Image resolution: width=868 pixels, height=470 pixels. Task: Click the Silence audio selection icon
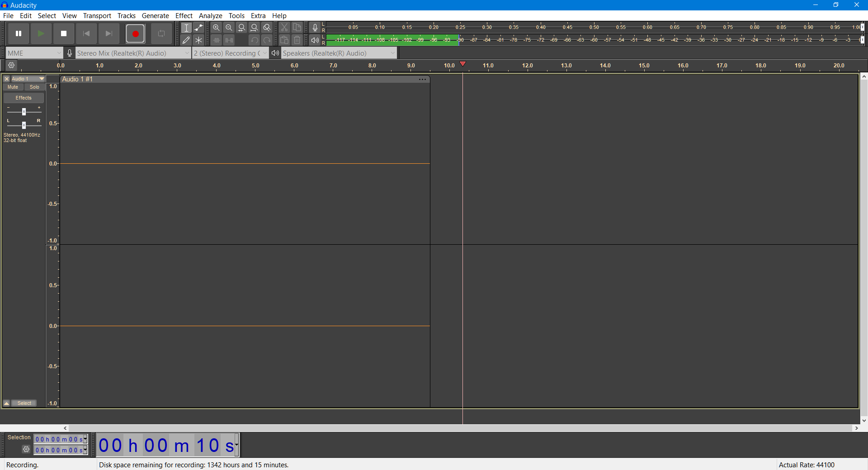pos(229,40)
